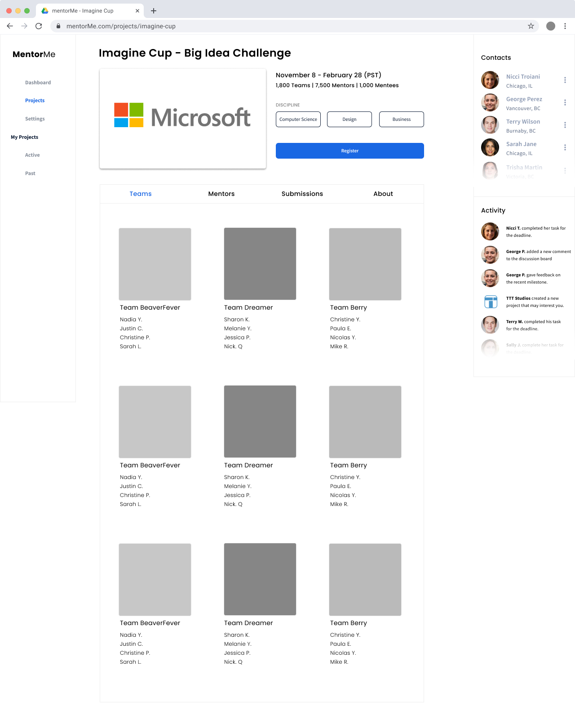Click Sarah Jane's contact avatar
This screenshot has height=728, width=575.
pos(490,147)
